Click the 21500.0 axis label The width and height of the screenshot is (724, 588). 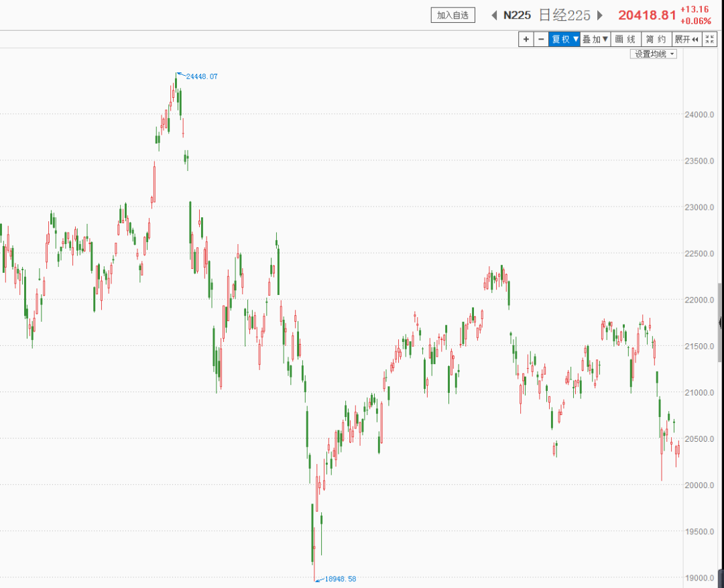pos(699,346)
